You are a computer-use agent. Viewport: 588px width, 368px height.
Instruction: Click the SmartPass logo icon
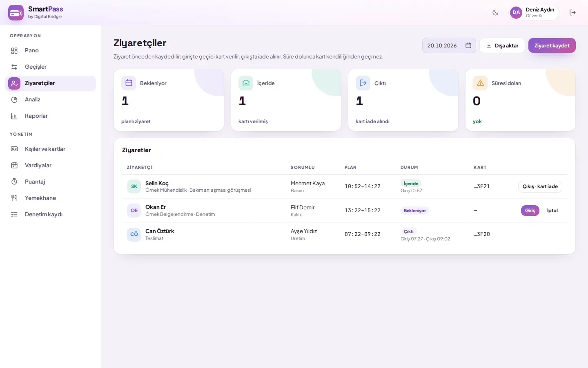(16, 13)
